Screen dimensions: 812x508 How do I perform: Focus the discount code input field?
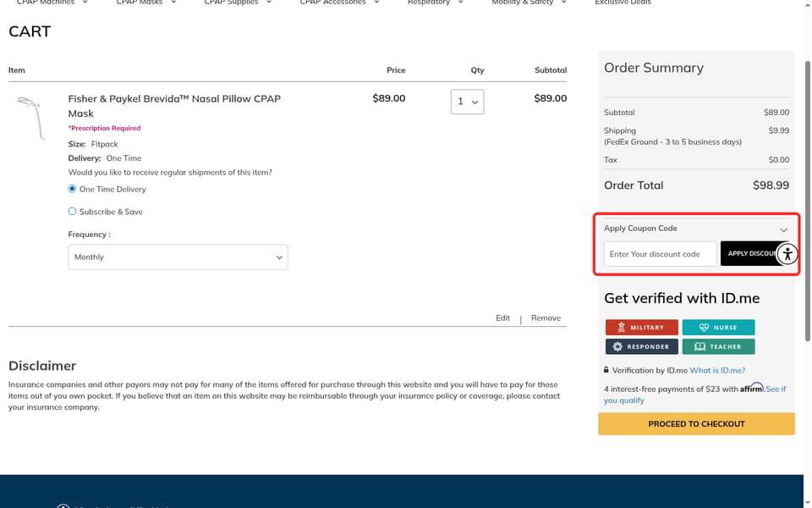pyautogui.click(x=661, y=254)
